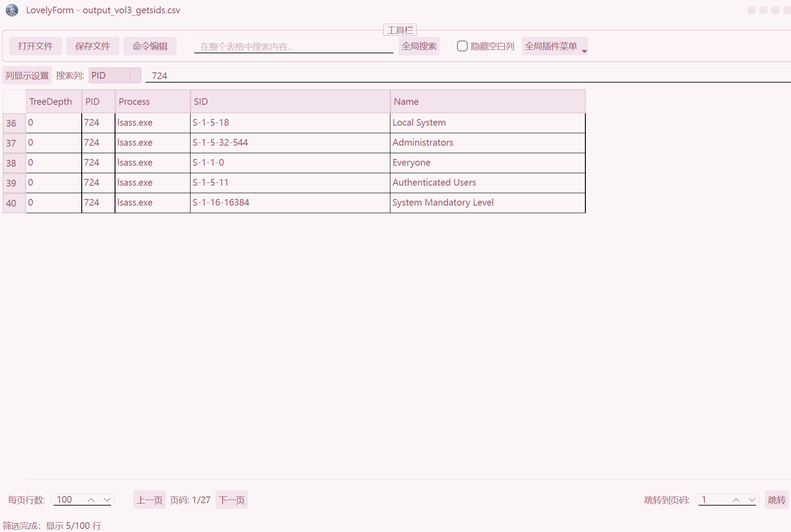The height and width of the screenshot is (532, 791).
Task: Increase rows-per-page with up arrow
Action: click(91, 500)
